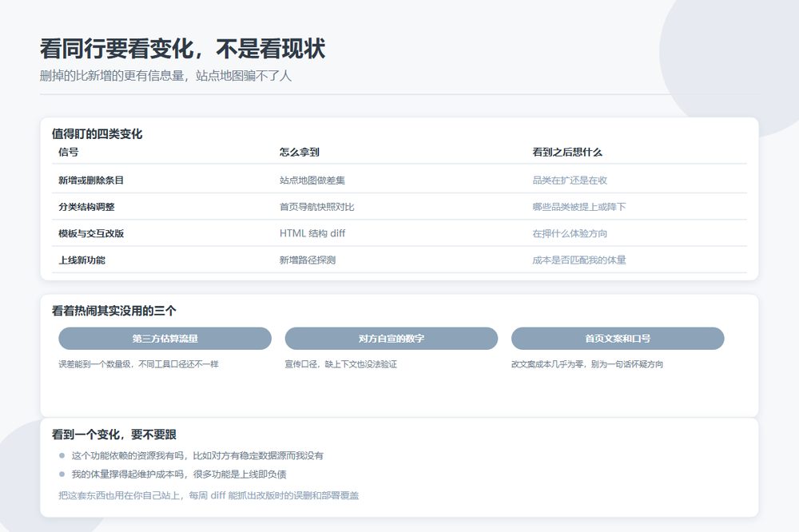Click the 在押什么体验方向 cell
The height and width of the screenshot is (532, 799).
point(570,233)
